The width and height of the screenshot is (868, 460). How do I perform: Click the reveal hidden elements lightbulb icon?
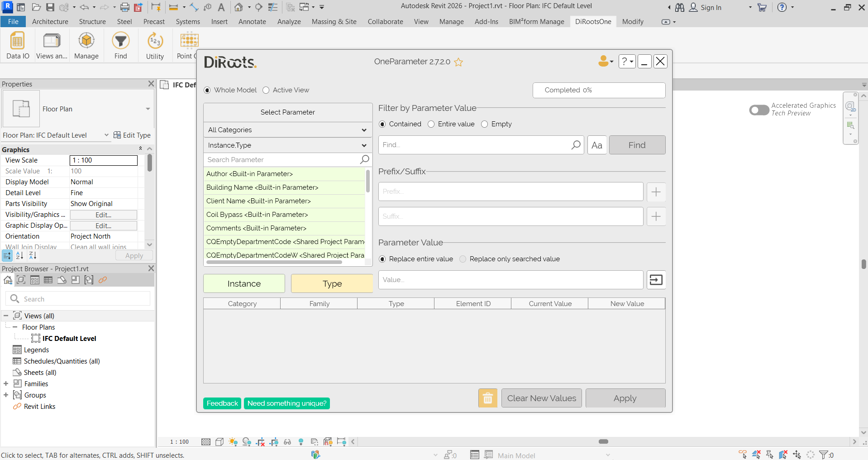coord(301,442)
